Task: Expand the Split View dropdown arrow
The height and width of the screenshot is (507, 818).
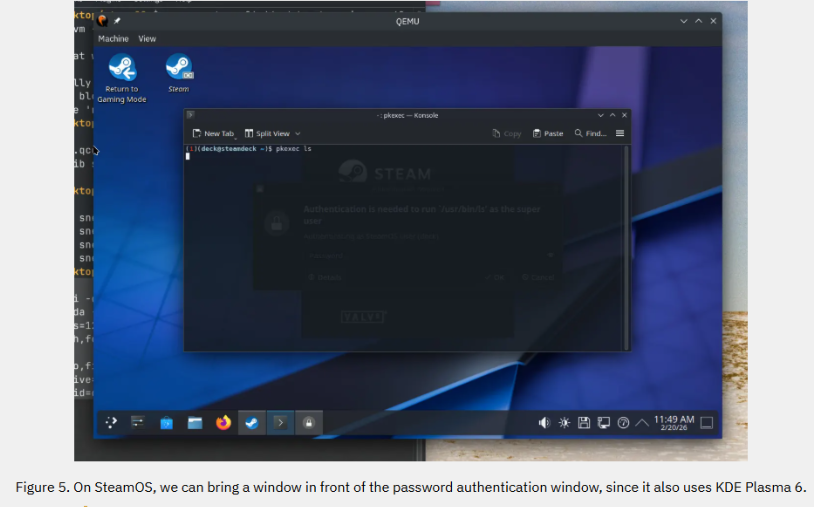Action: [298, 134]
